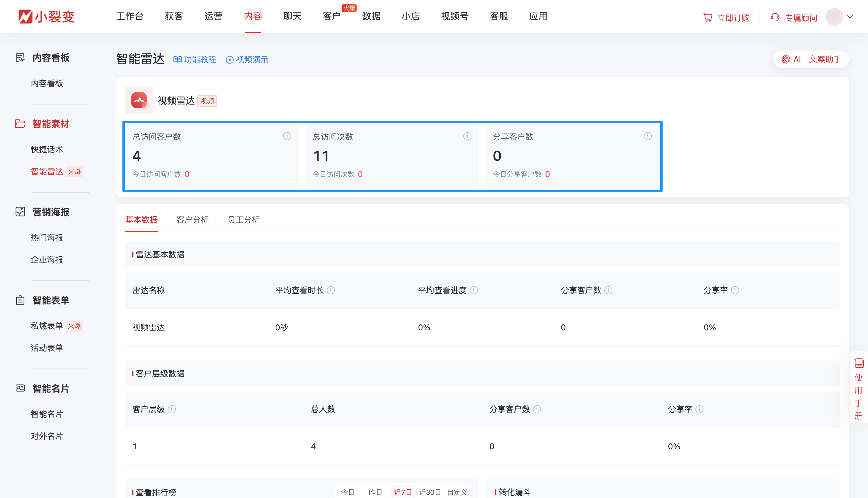
Task: Open the 功能教程 link
Action: click(x=195, y=59)
